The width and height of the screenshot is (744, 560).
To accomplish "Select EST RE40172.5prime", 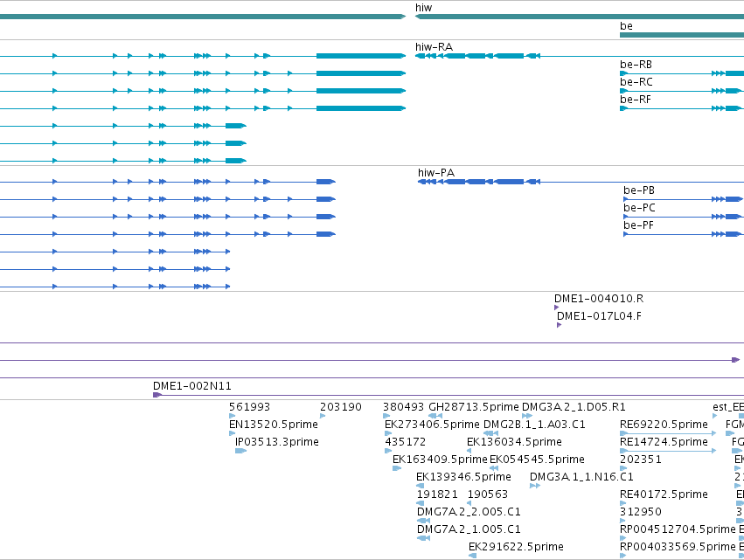I will [x=664, y=494].
